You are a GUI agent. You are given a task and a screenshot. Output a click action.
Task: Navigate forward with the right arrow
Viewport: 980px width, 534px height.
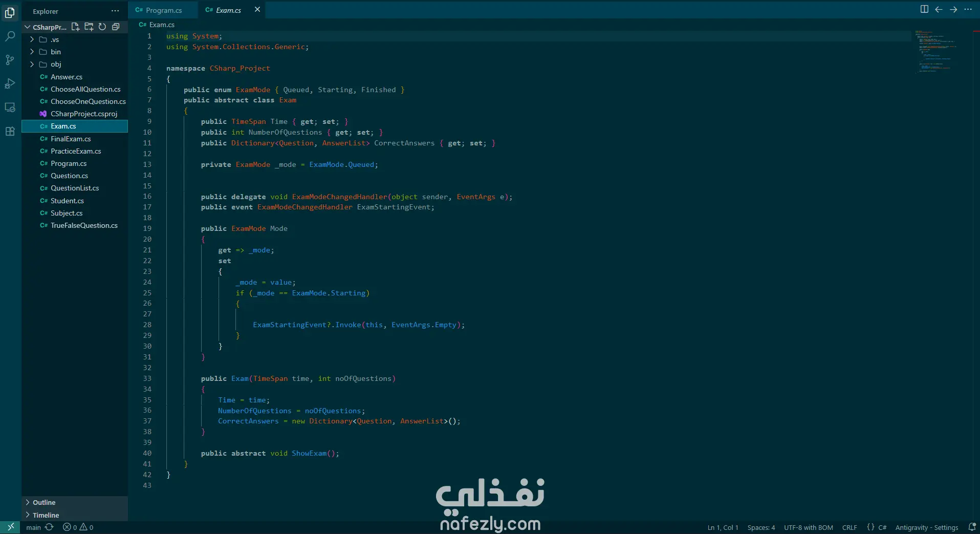pyautogui.click(x=953, y=9)
